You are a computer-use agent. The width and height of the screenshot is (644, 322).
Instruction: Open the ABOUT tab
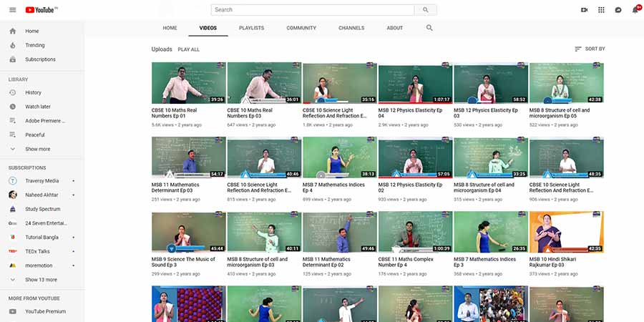395,28
